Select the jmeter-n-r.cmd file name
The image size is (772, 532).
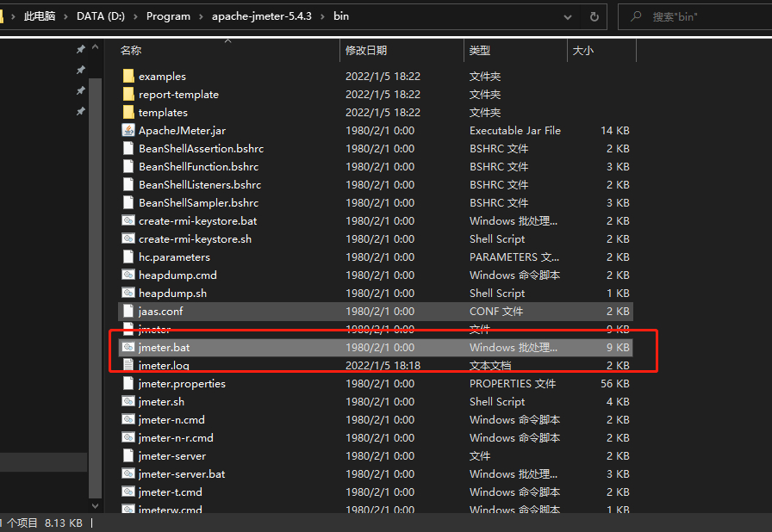pyautogui.click(x=176, y=437)
